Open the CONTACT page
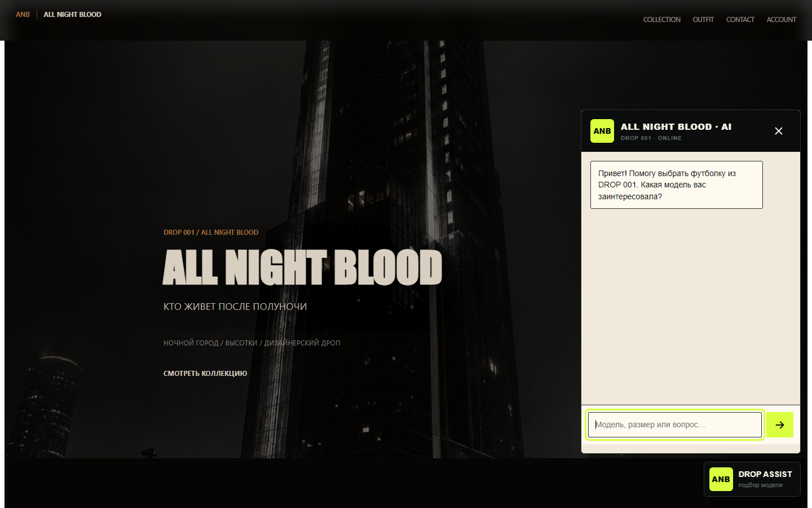The width and height of the screenshot is (812, 508). click(740, 20)
